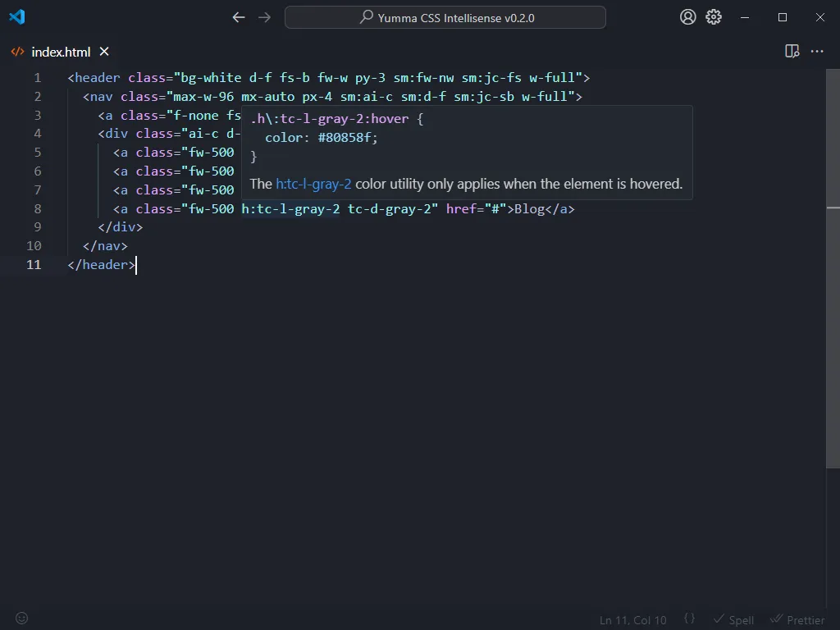Click the h:tc-l-gray-2 class on line 8
The width and height of the screenshot is (840, 630).
291,209
